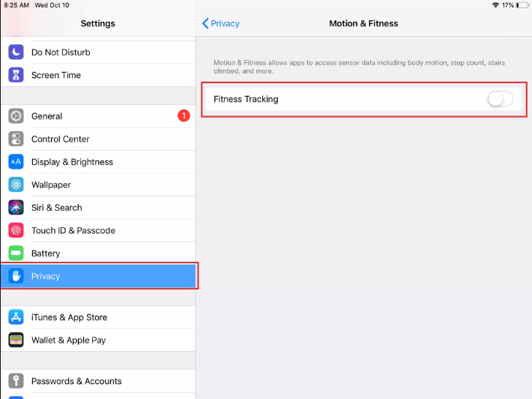Image resolution: width=532 pixels, height=399 pixels.
Task: Open Display & Brightness AA icon
Action: 16,162
